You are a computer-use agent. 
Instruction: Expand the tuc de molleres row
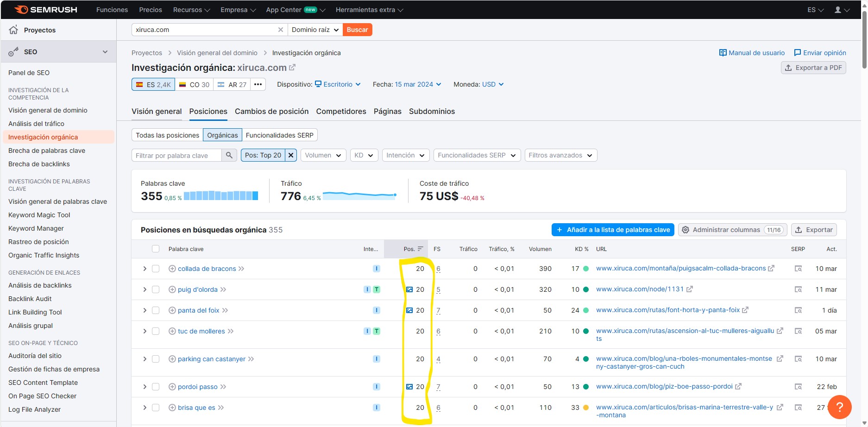click(145, 331)
